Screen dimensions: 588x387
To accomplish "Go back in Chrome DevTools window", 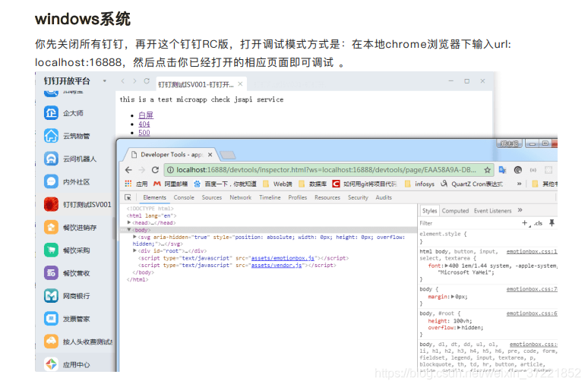I will coord(128,170).
